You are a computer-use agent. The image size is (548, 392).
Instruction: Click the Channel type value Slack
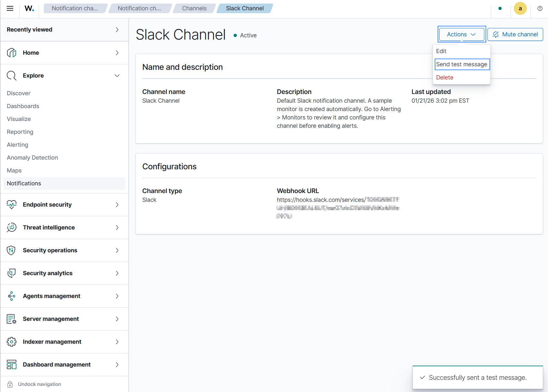[149, 200]
